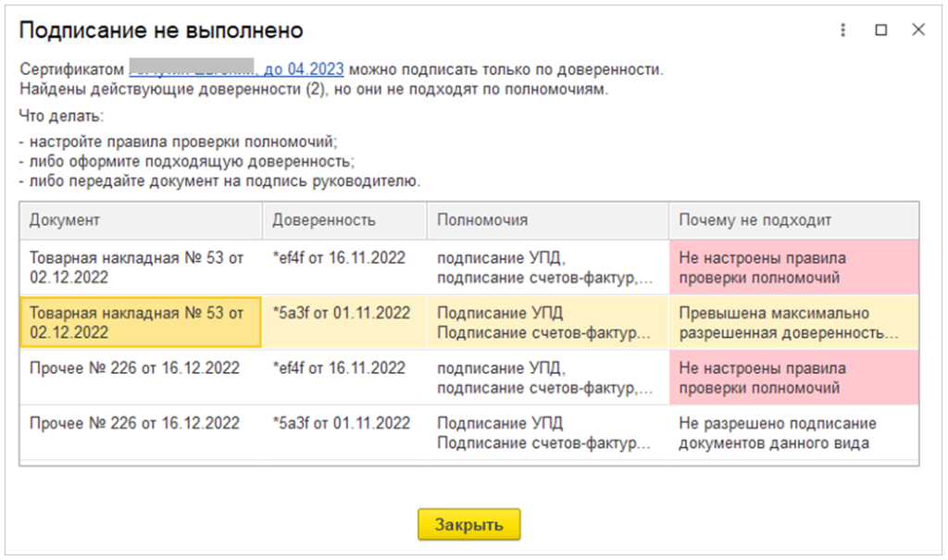Click first pink Не настроены правила cell
This screenshot has height=560, width=948.
(x=793, y=267)
